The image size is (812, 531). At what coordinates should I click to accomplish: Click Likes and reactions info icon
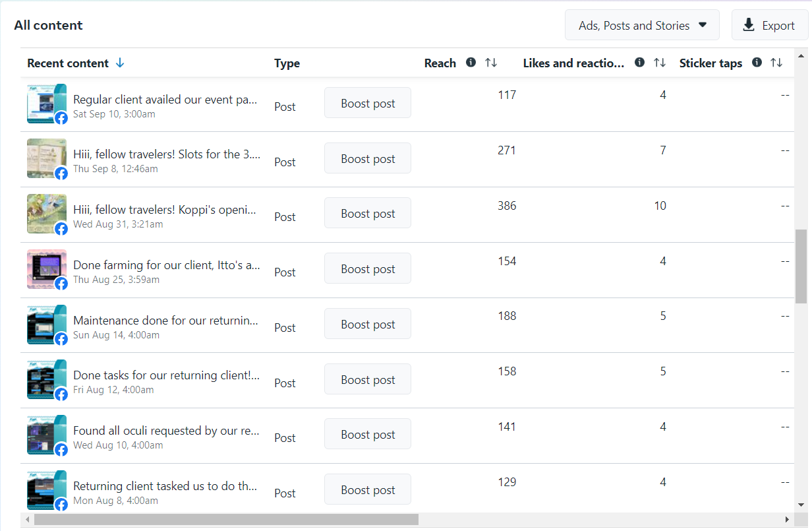(639, 63)
